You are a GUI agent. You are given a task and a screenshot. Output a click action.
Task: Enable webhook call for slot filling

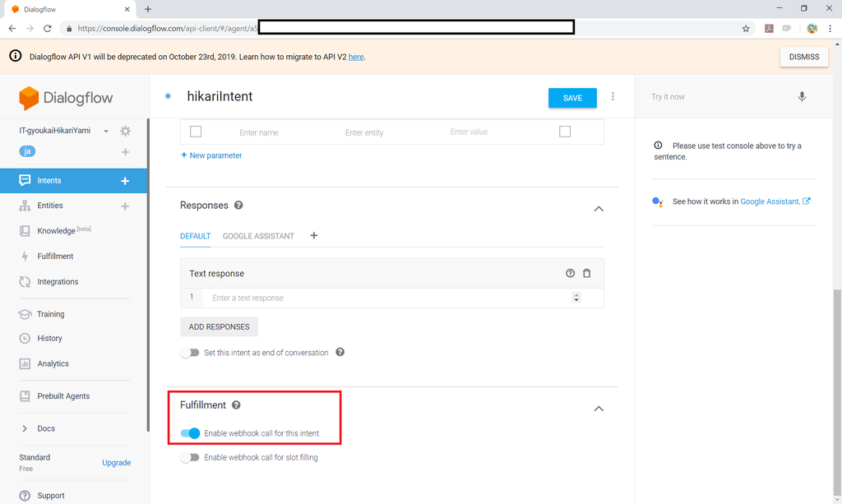click(190, 457)
